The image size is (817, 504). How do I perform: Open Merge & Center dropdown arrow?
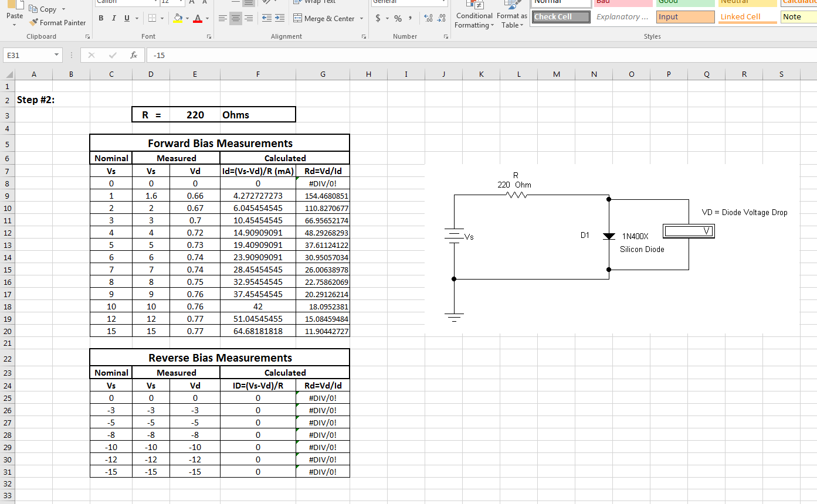point(361,19)
